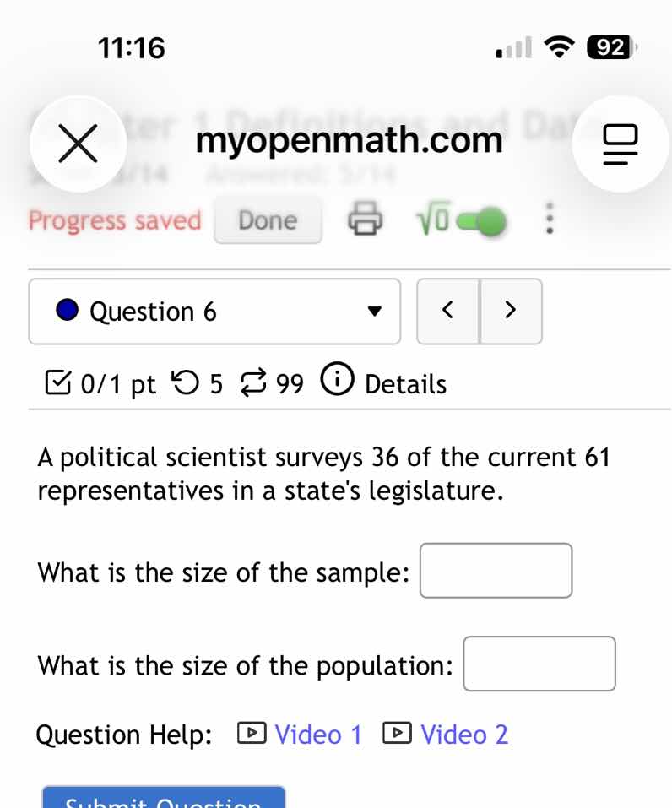Click the Details label
The width and height of the screenshot is (672, 808).
(407, 384)
